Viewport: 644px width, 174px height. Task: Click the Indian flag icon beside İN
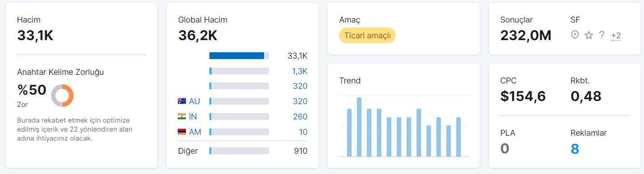(x=182, y=116)
